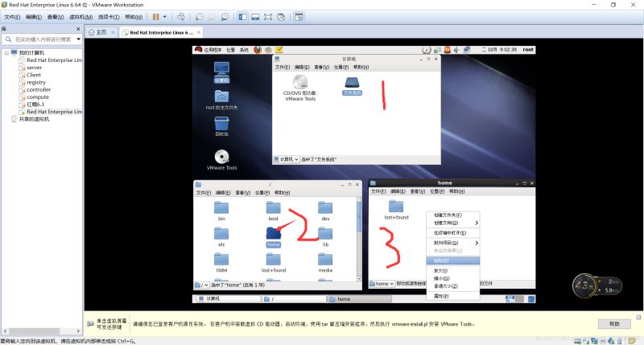Screen dimensions: 644x345
Task: Take a snapshot using the snapshot toolbar icon
Action: pos(199,17)
